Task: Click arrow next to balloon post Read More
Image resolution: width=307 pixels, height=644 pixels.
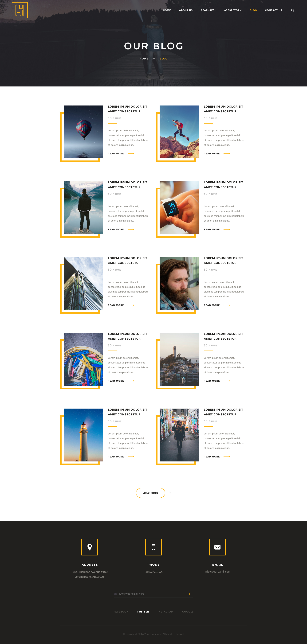Action: [131, 153]
